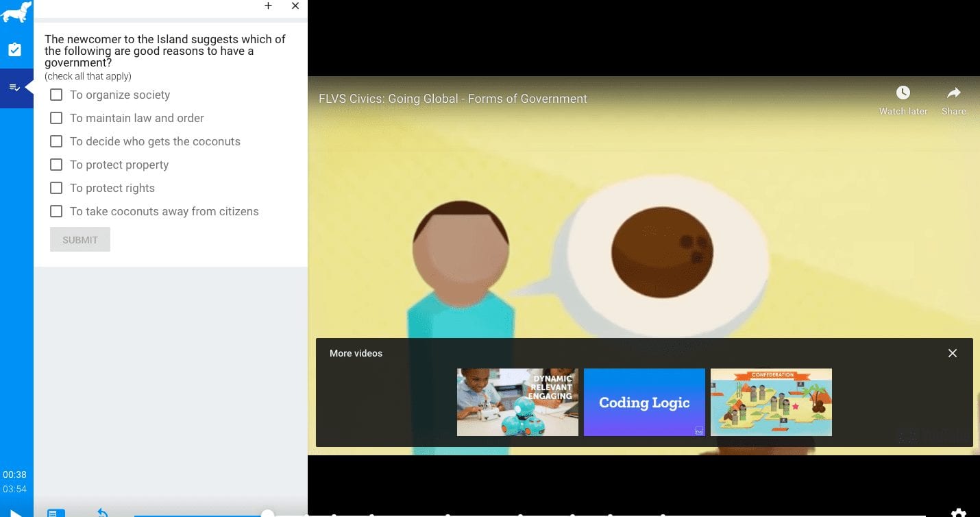Screen dimensions: 980x517
Task: Click the video progress slider handle
Action: [268, 514]
